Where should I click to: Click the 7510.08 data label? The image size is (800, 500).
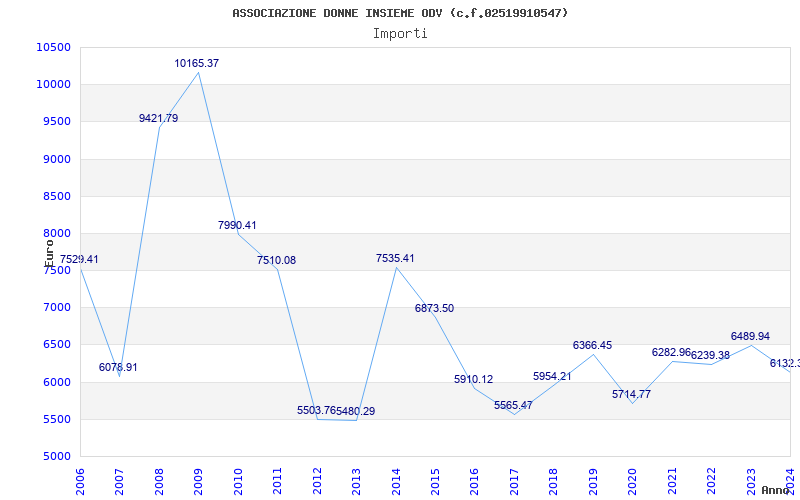pyautogui.click(x=277, y=260)
